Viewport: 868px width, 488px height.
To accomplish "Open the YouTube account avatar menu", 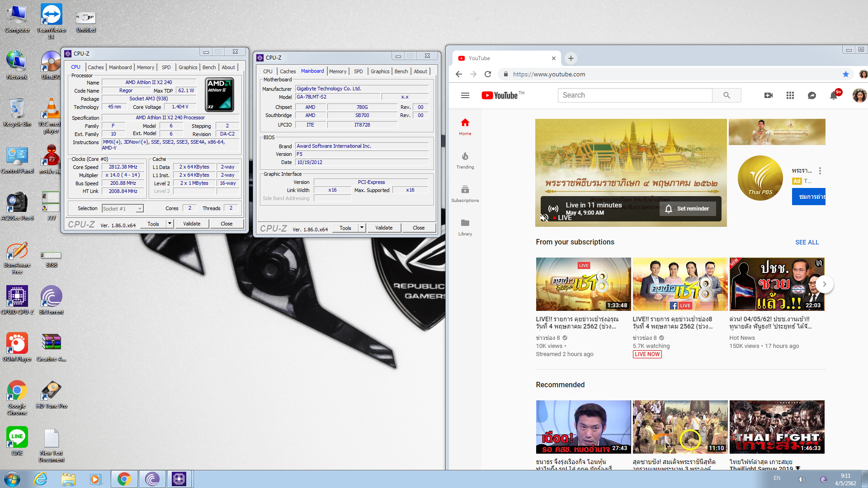I will 859,95.
